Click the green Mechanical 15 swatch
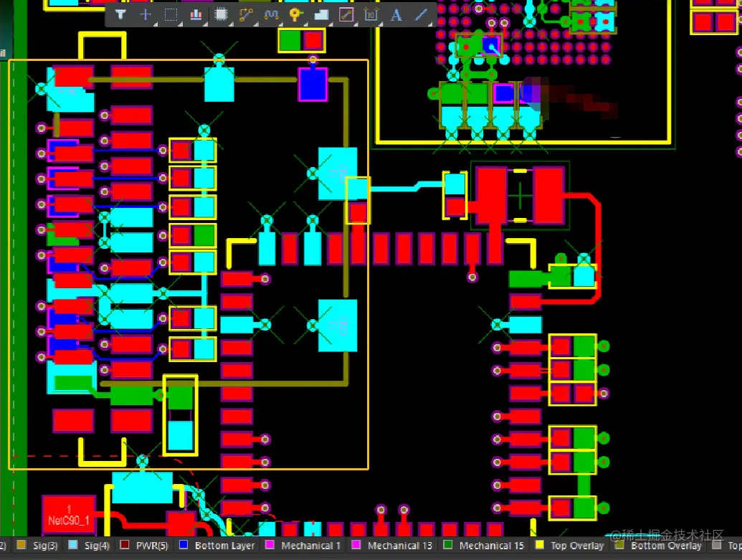Image resolution: width=742 pixels, height=560 pixels. 447,545
